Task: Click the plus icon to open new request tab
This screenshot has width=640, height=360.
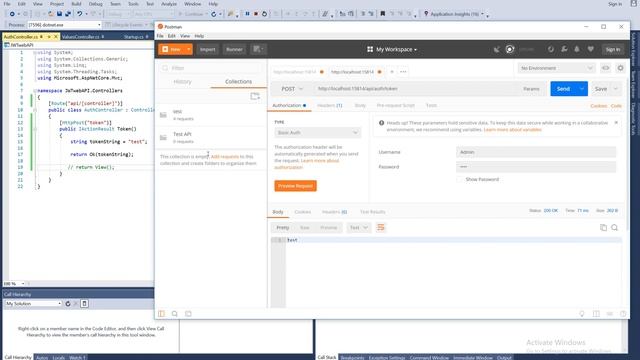Action: (392, 72)
